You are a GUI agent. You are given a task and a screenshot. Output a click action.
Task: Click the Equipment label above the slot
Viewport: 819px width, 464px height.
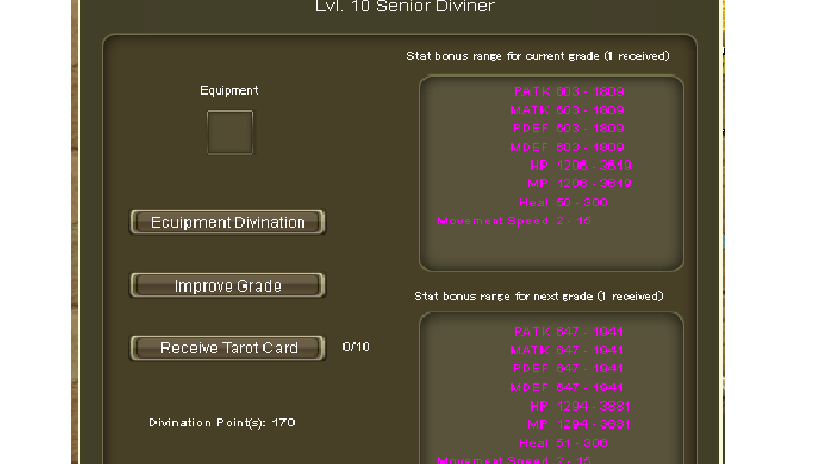click(x=229, y=91)
